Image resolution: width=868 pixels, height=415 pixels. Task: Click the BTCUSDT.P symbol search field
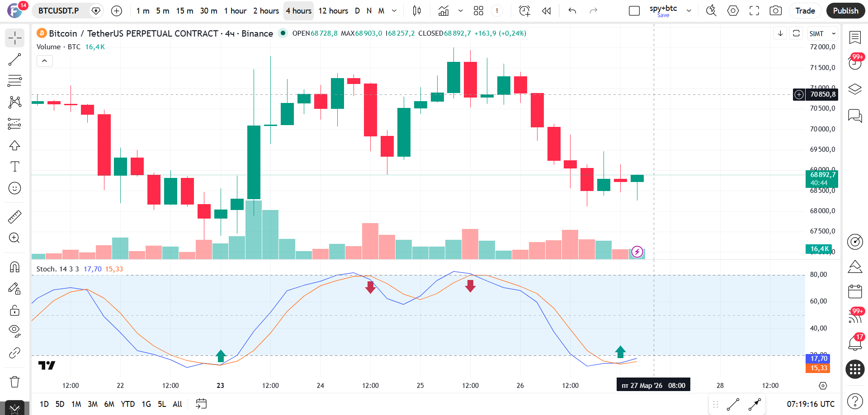(59, 11)
